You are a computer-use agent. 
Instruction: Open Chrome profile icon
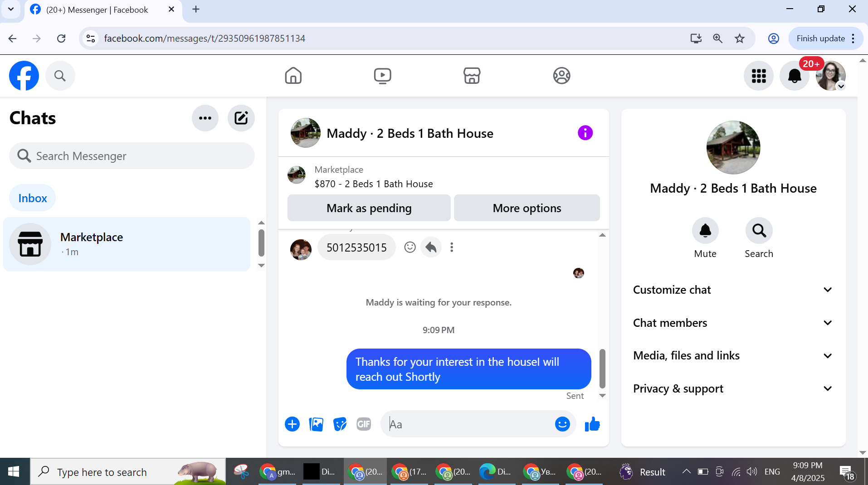774,39
